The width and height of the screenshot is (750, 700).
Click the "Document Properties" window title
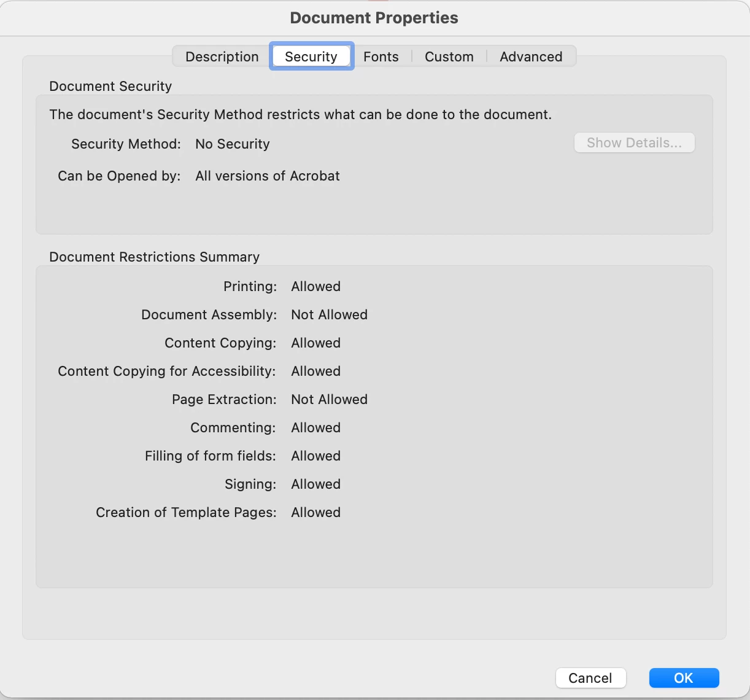(x=374, y=18)
